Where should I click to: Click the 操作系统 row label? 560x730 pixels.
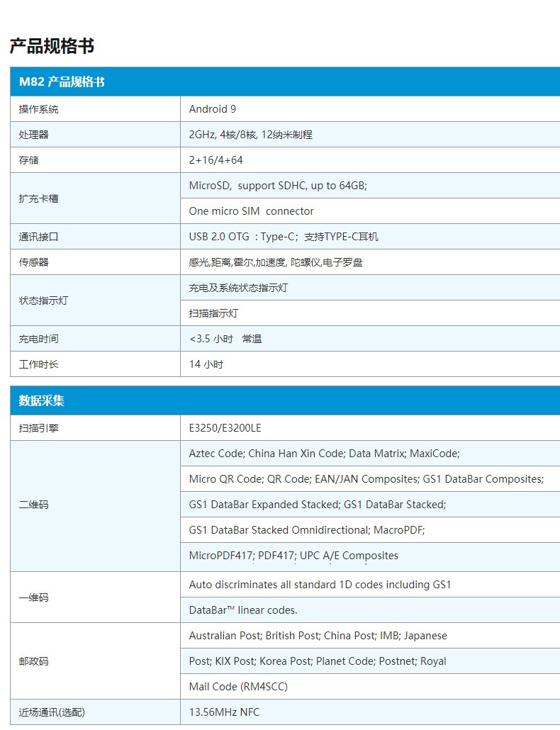point(39,109)
